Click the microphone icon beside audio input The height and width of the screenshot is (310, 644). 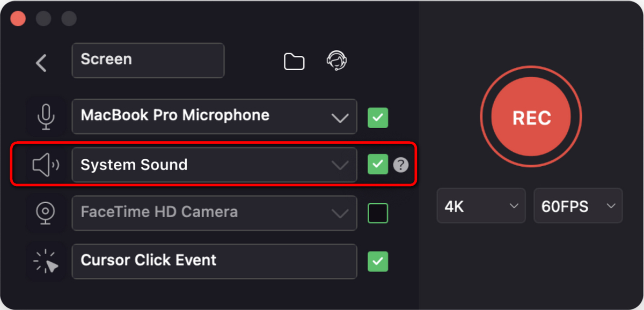coord(46,116)
